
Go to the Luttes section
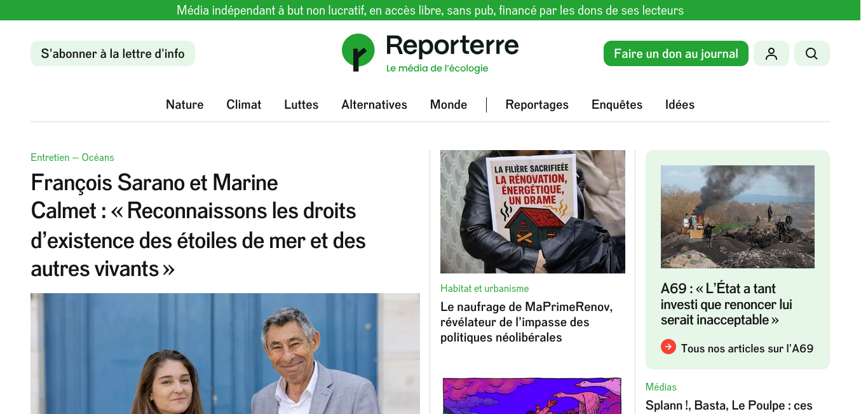point(301,104)
